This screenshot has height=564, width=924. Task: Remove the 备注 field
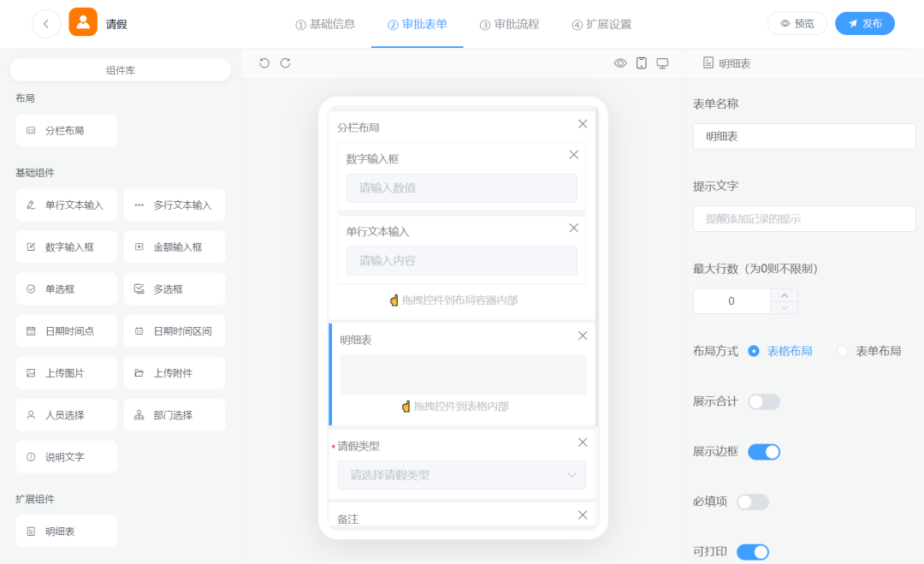583,515
